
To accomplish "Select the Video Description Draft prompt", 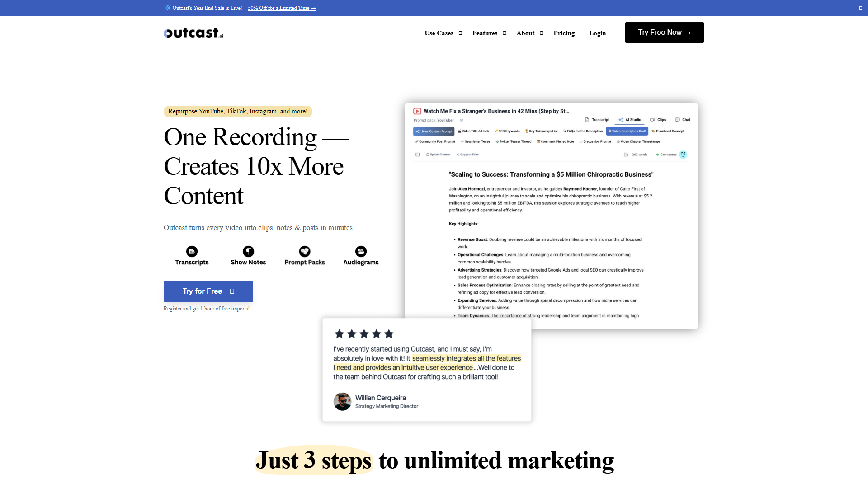I will tap(627, 131).
